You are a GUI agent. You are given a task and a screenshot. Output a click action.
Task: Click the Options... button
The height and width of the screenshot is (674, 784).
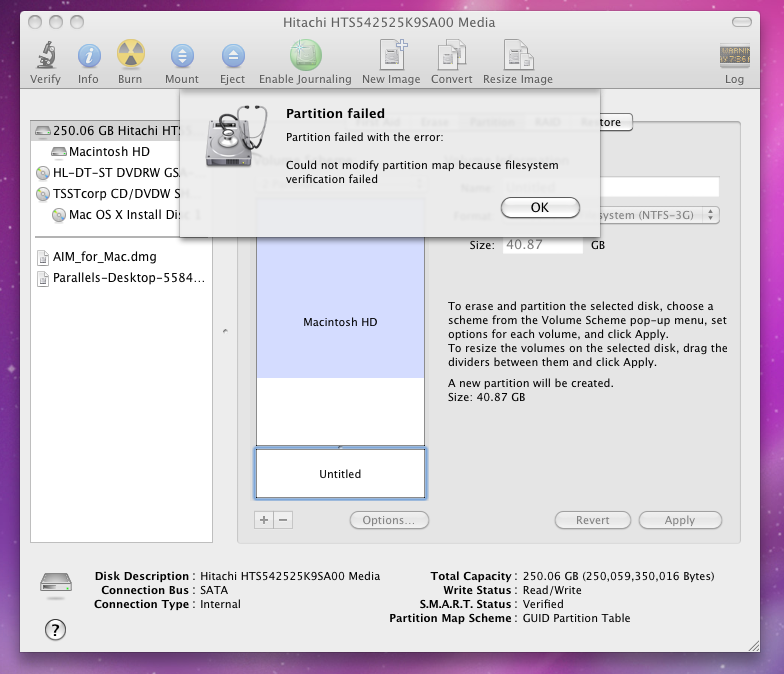pos(389,520)
